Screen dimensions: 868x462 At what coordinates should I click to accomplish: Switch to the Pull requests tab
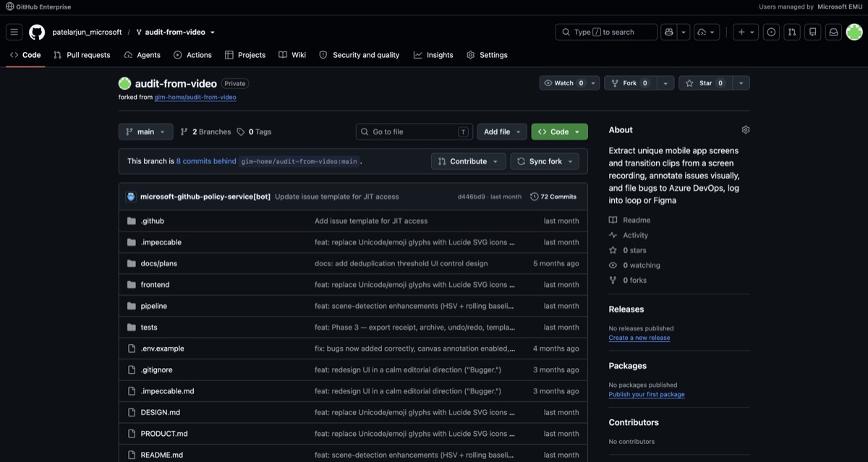point(82,55)
